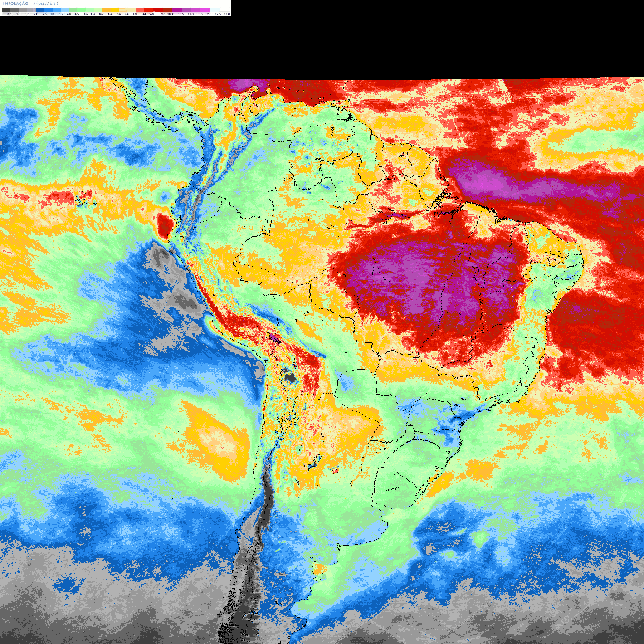
Task: Pick the white swatch ending the legend
Action: point(225,10)
